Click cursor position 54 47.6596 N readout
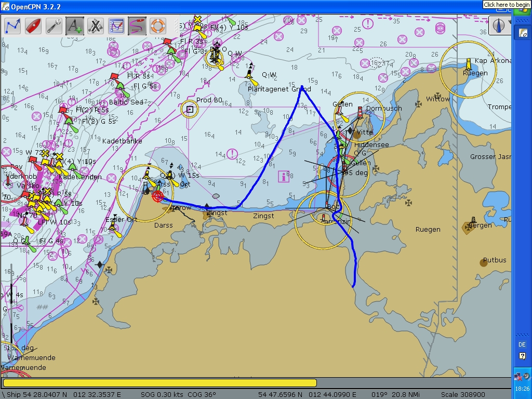The width and height of the screenshot is (532, 399). coord(280,395)
